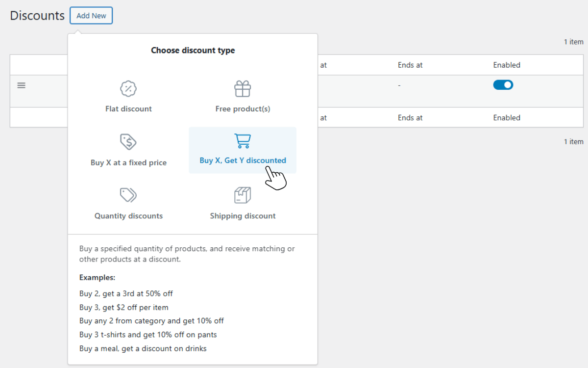Select the "Buy X, Get Y discounted" label
This screenshot has height=368, width=588.
[243, 160]
